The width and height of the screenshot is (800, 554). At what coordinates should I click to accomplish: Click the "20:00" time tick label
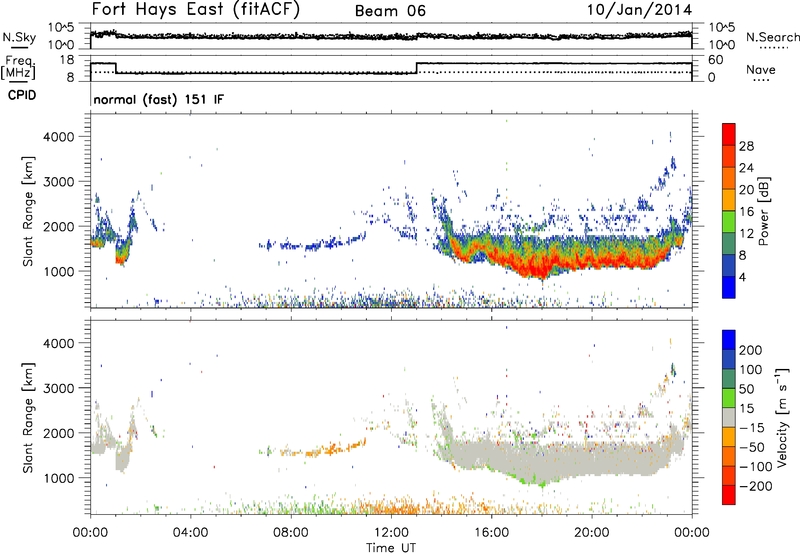[x=591, y=533]
